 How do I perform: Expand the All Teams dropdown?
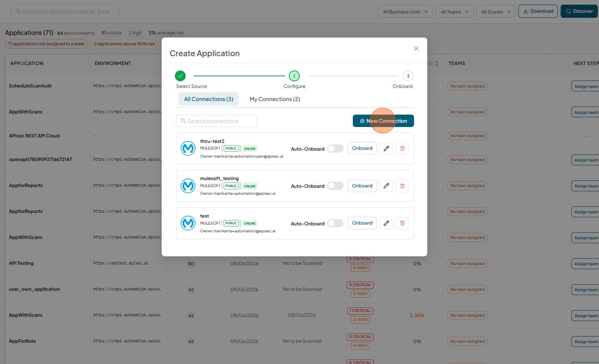[x=455, y=12]
